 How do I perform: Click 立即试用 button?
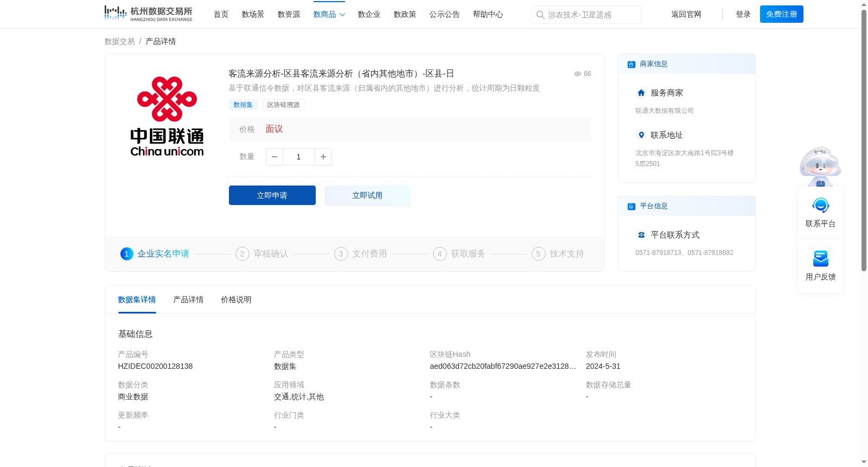click(x=368, y=195)
